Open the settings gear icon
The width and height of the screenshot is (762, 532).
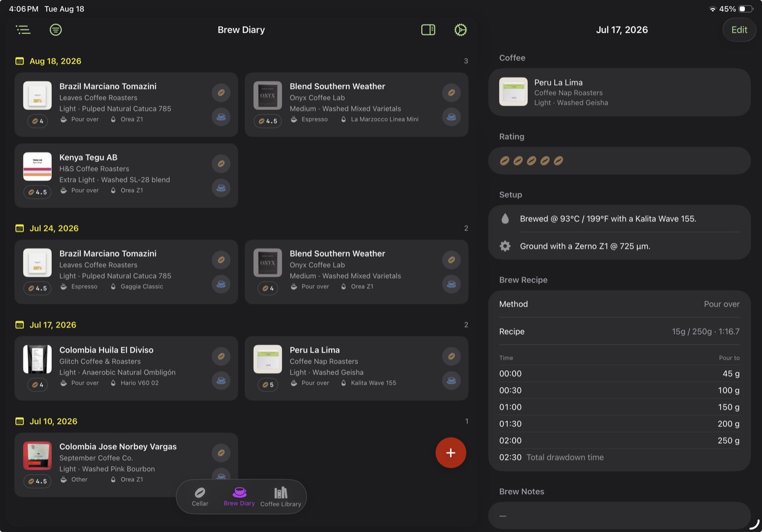point(460,30)
